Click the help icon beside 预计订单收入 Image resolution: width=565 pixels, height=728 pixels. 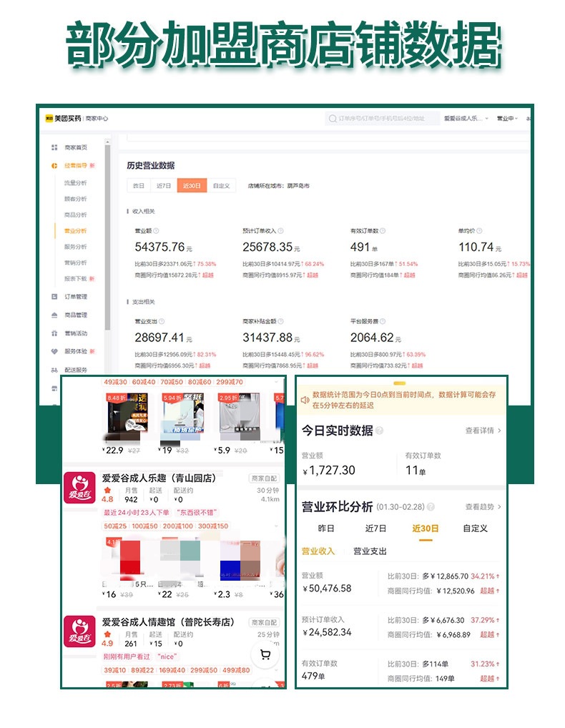click(x=280, y=231)
